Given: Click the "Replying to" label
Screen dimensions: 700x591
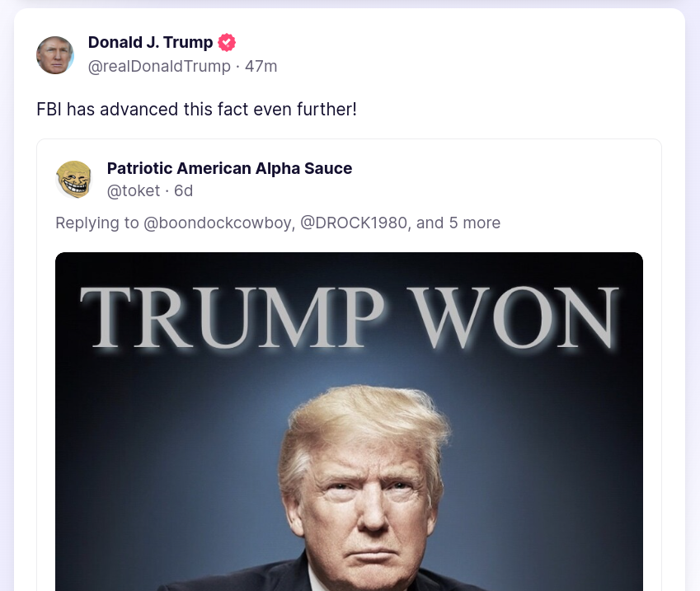Looking at the screenshot, I should [x=96, y=223].
